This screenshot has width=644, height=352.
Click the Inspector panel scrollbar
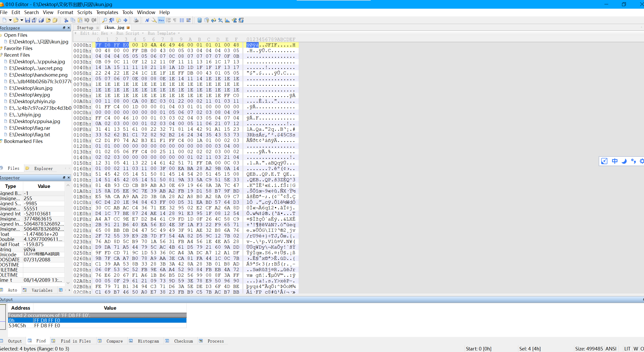click(68, 234)
